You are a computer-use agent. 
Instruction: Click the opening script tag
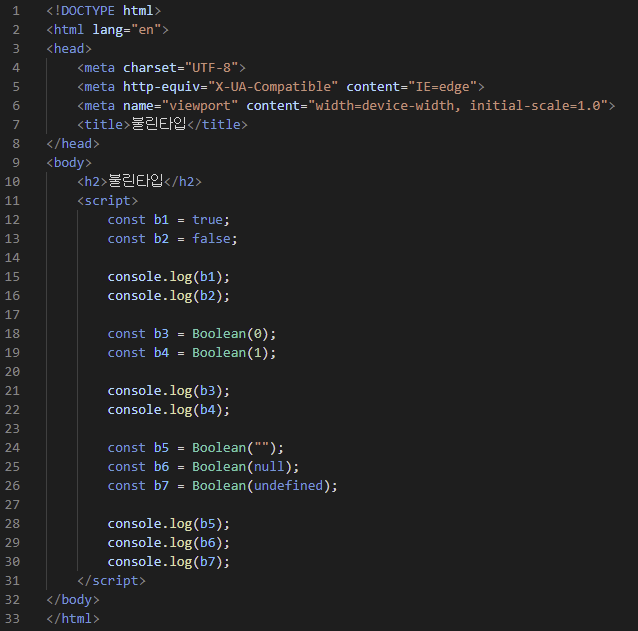(x=108, y=201)
